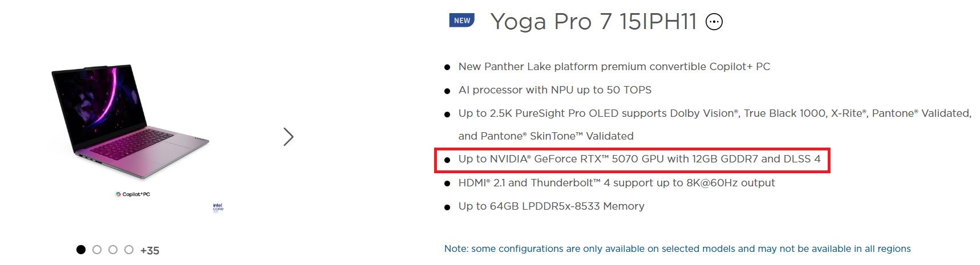The image size is (980, 265).
Task: Select the first filled carousel dot
Action: [x=81, y=250]
